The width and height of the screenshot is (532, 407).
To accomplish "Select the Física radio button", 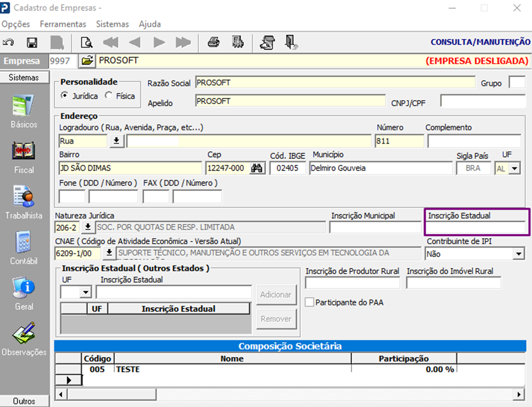I will point(109,96).
